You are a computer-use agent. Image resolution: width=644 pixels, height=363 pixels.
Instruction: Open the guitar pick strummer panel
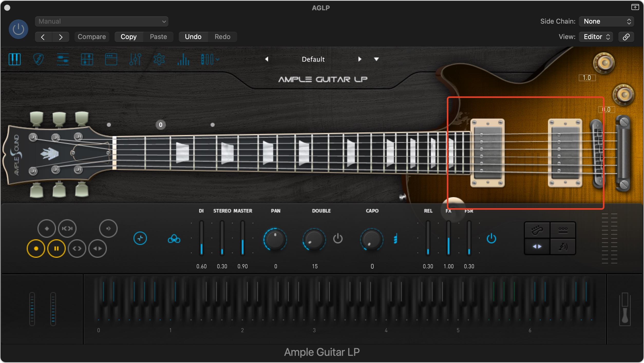[x=39, y=59]
